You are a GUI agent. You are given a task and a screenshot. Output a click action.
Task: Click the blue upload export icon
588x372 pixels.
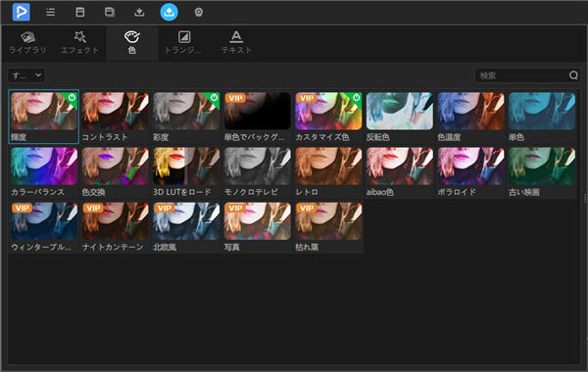pyautogui.click(x=170, y=12)
